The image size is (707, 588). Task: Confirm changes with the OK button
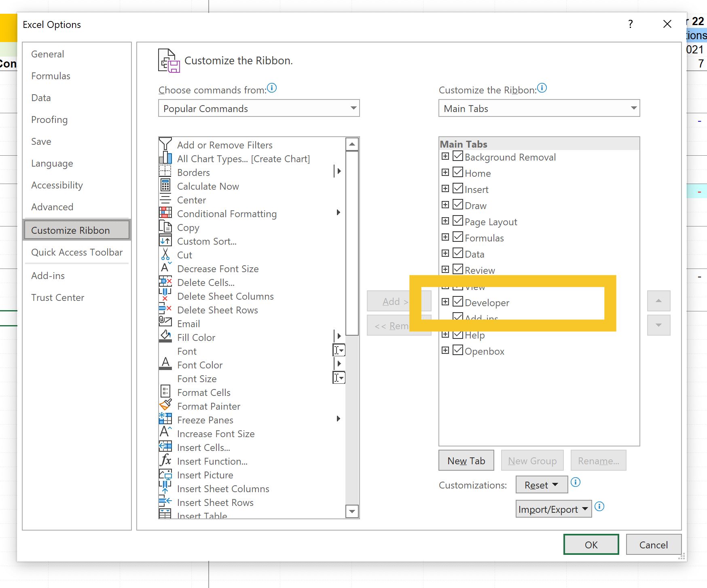(x=591, y=544)
